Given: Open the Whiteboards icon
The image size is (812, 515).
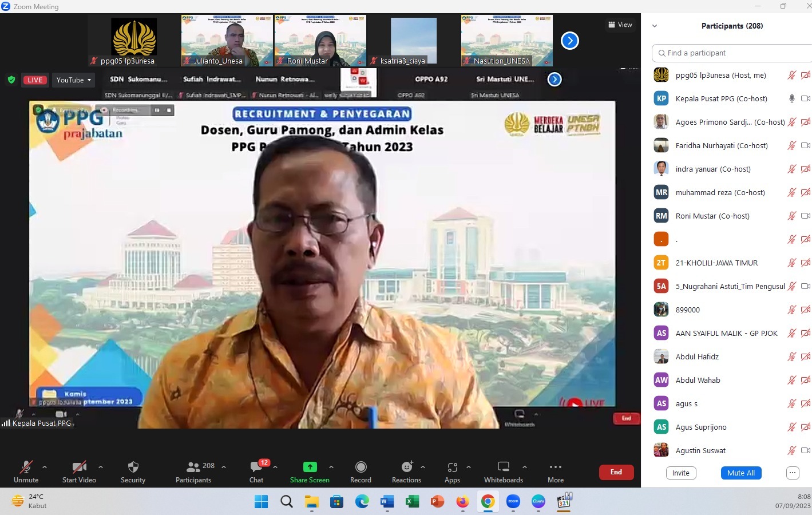Looking at the screenshot, I should pyautogui.click(x=504, y=467).
